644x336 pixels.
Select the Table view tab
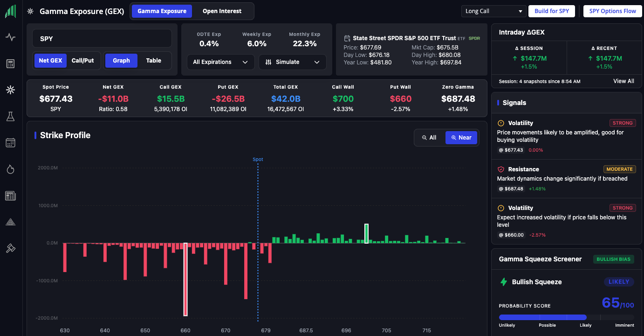point(154,60)
